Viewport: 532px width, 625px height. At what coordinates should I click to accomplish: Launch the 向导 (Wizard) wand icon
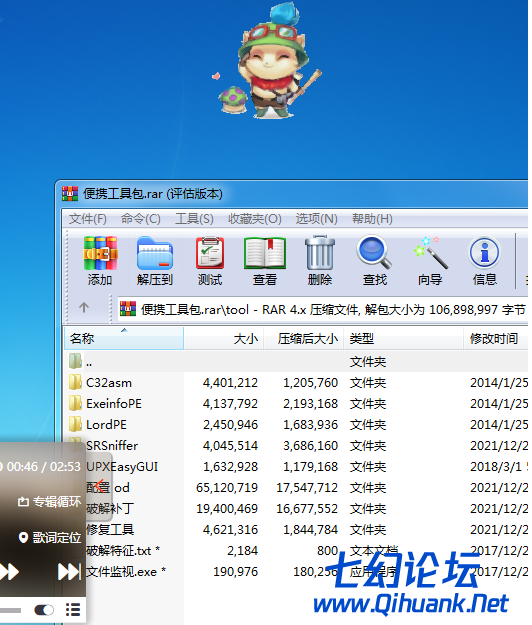pyautogui.click(x=430, y=261)
